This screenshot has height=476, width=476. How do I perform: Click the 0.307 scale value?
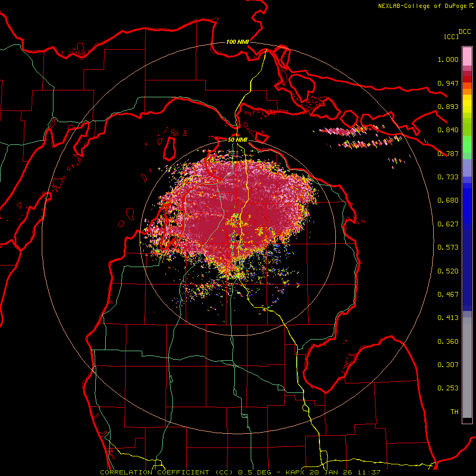point(448,365)
